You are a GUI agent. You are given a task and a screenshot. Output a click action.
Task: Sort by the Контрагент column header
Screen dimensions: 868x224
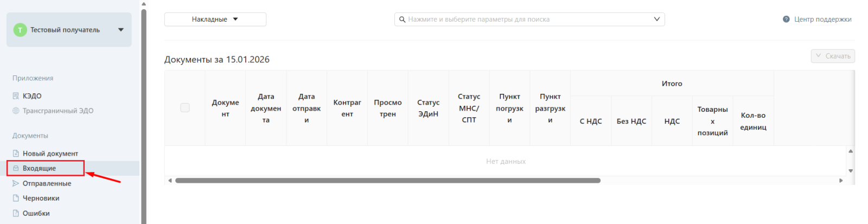[347, 108]
